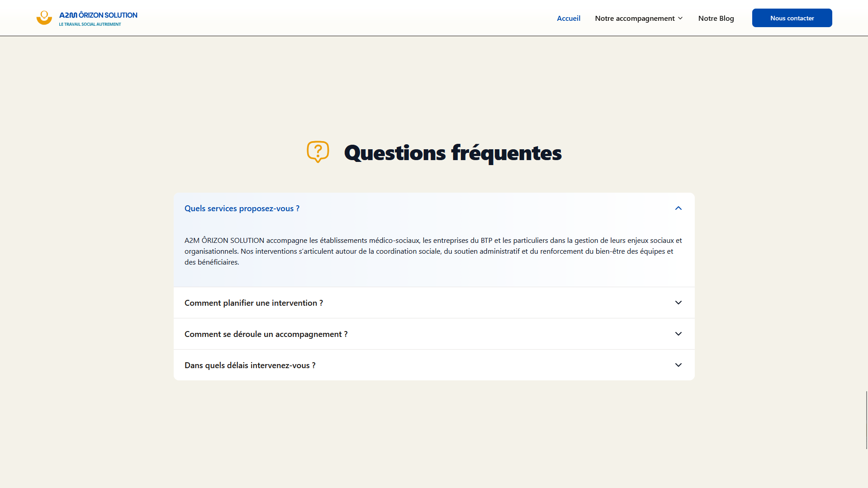Viewport: 868px width, 488px height.
Task: Click the 'LE TRAVAIL SOCIAL AUTREMENT' tagline
Action: coord(89,24)
